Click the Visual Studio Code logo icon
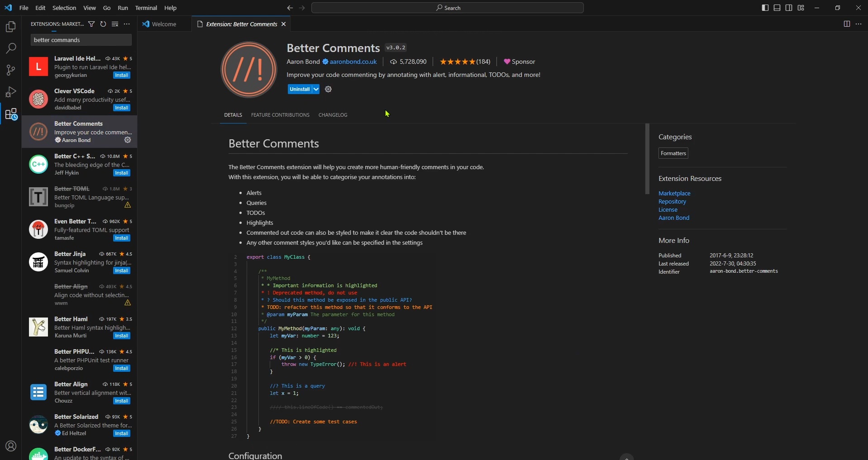Image resolution: width=868 pixels, height=460 pixels. point(9,8)
